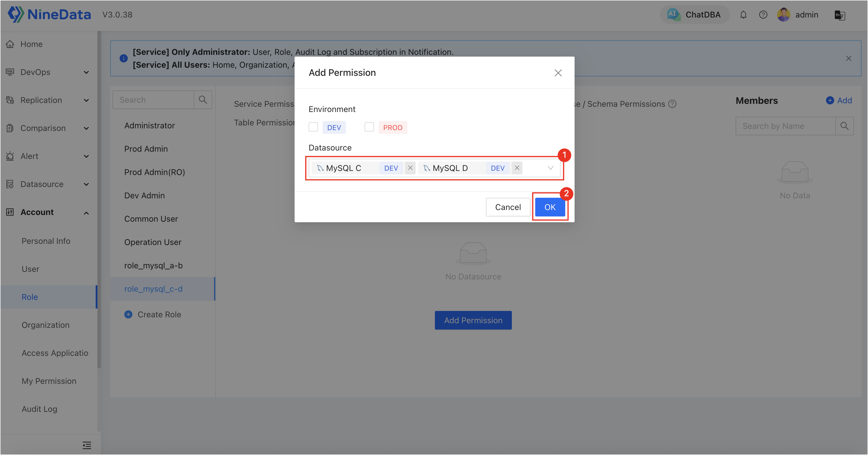Collapse the sidebar with the menu fold icon
868x455 pixels.
(x=87, y=445)
